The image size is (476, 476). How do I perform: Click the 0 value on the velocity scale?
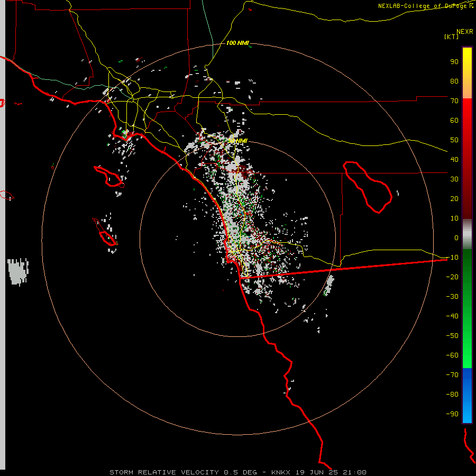456,237
